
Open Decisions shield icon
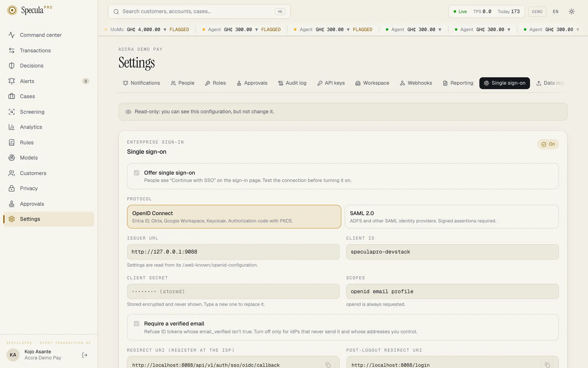pyautogui.click(x=12, y=66)
